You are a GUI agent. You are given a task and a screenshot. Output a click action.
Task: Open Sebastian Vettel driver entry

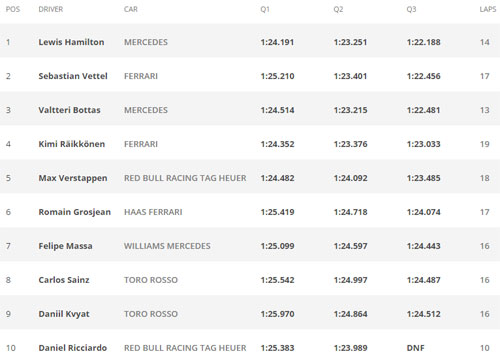[x=73, y=76]
